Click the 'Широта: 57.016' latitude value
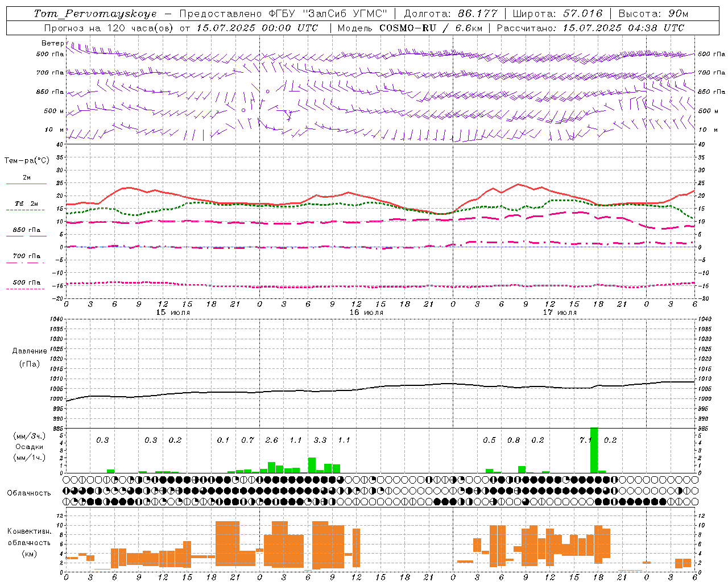This screenshot has height=582, width=728. (x=557, y=14)
